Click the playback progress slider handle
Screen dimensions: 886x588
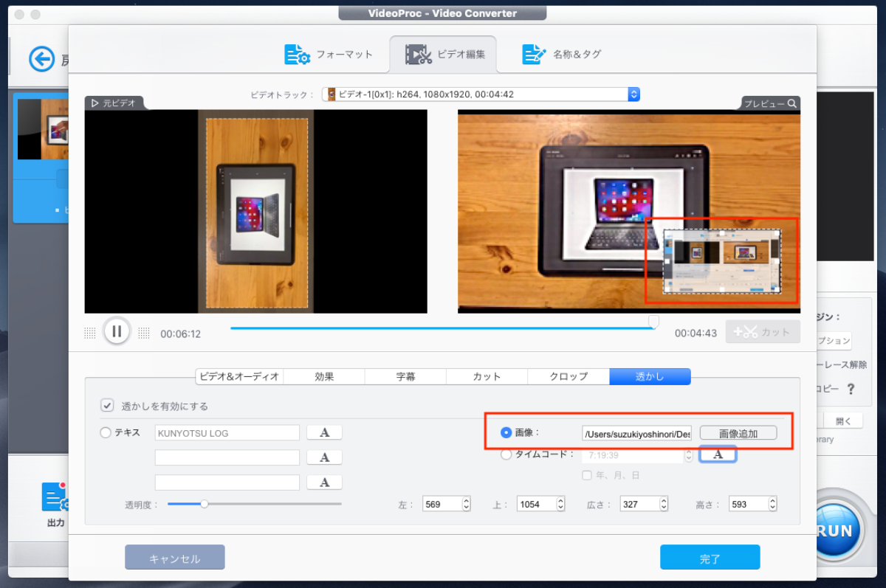(x=653, y=322)
